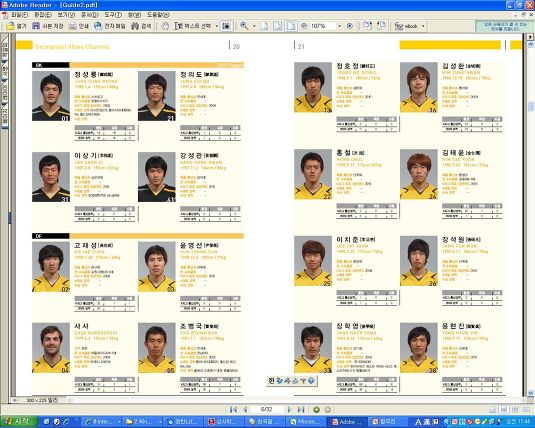Expand the zoom tool dropdown arrow
Viewport: 535px width, 428px height.
[254, 26]
